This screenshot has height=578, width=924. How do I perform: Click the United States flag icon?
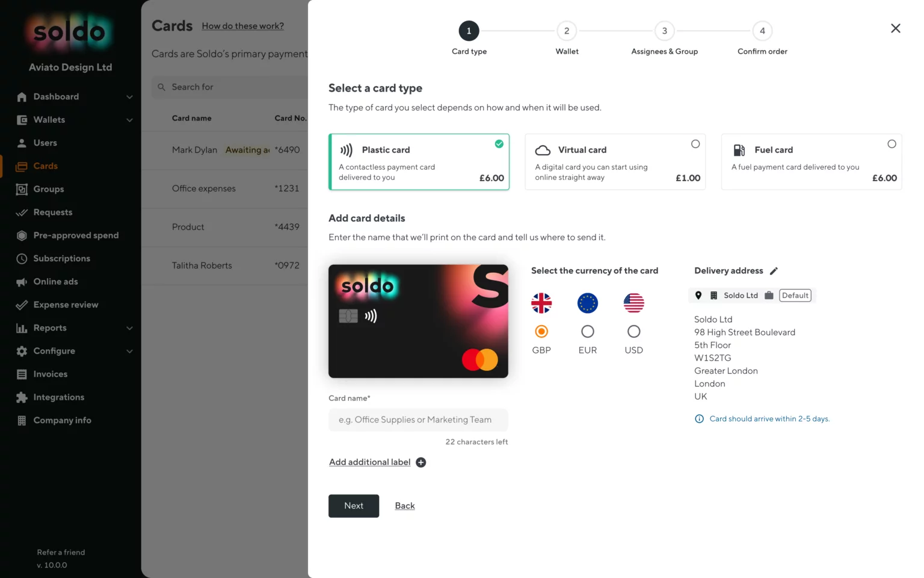coord(633,303)
